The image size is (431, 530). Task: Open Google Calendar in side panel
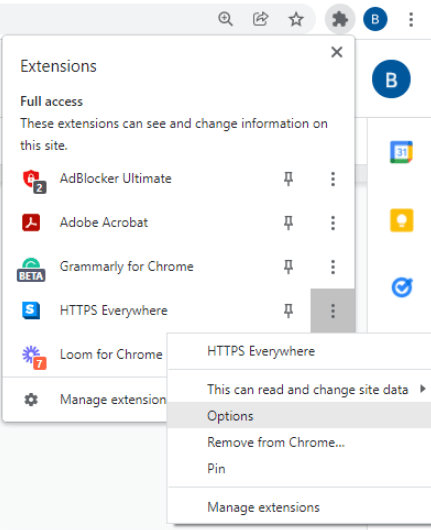(402, 152)
